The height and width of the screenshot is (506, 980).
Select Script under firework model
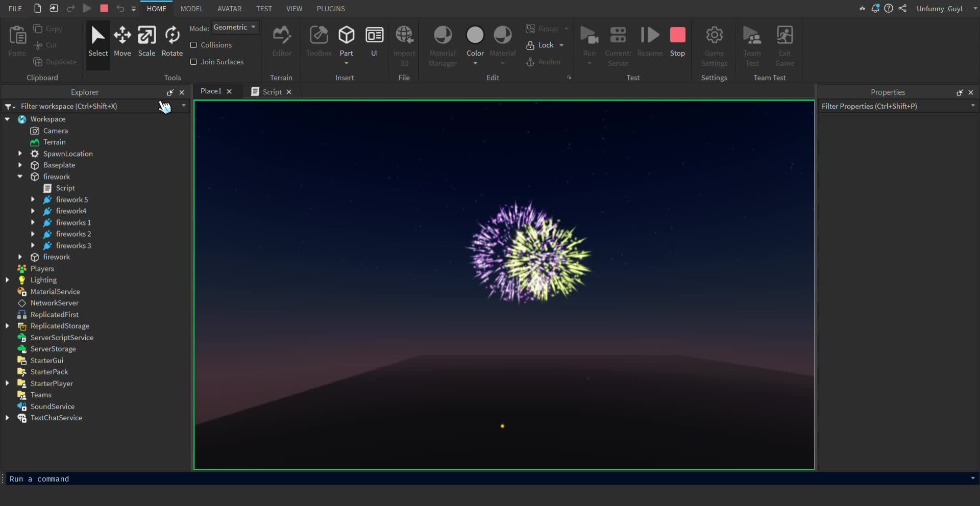point(65,188)
